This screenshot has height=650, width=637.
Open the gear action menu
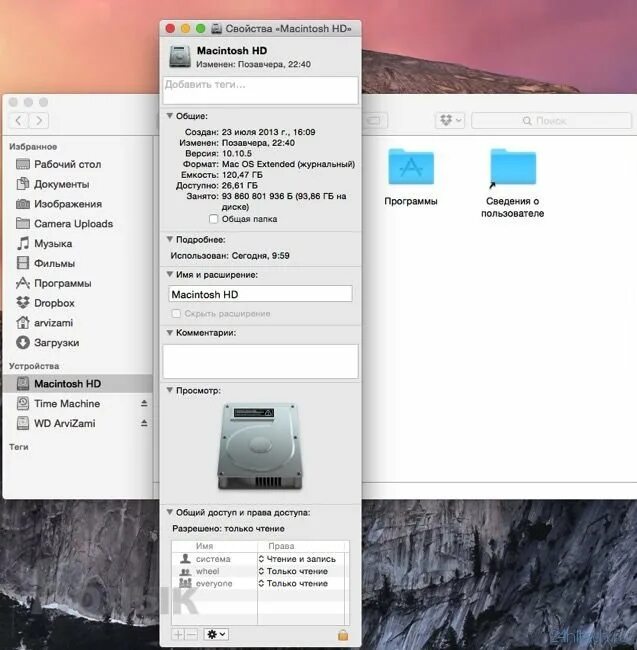216,634
